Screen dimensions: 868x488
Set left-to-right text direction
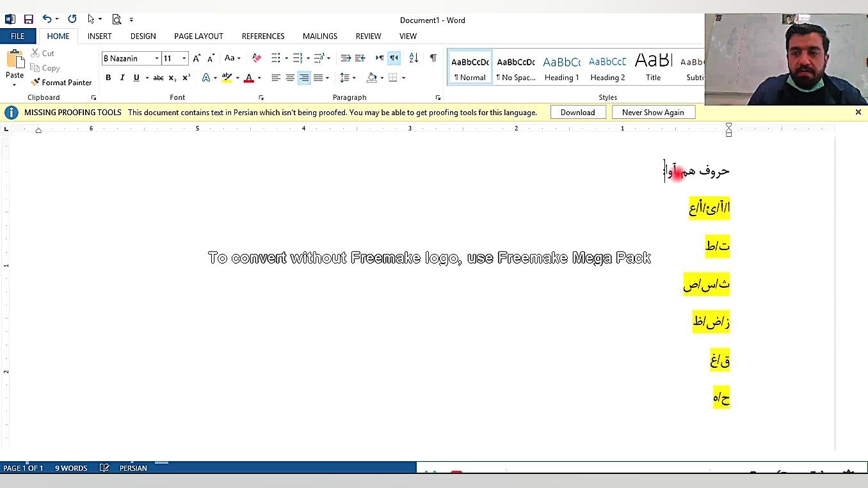(380, 58)
